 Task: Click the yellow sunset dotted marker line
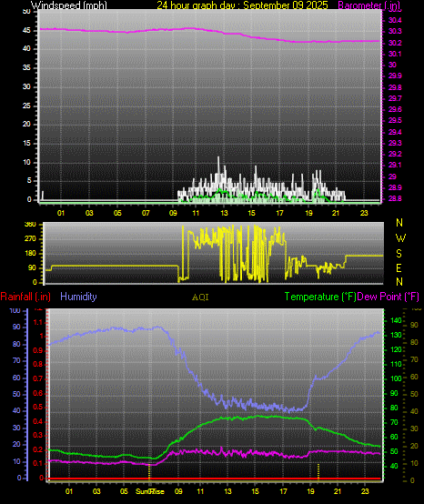(318, 471)
